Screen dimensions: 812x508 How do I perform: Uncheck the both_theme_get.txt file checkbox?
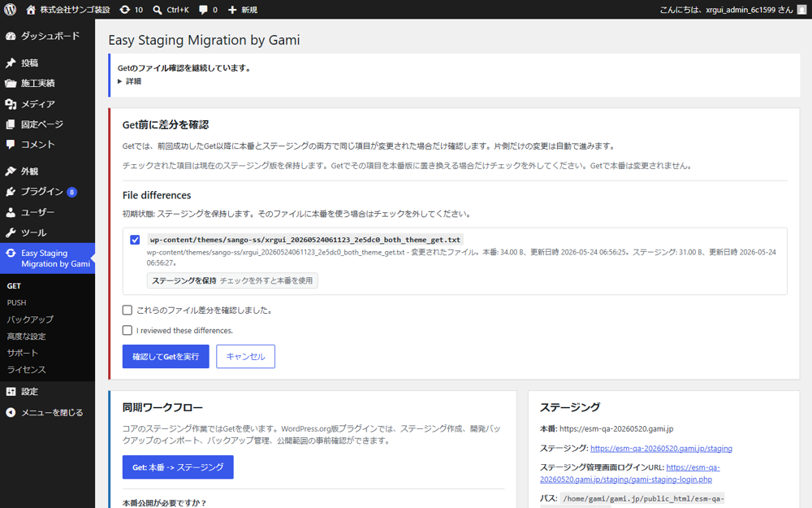135,240
